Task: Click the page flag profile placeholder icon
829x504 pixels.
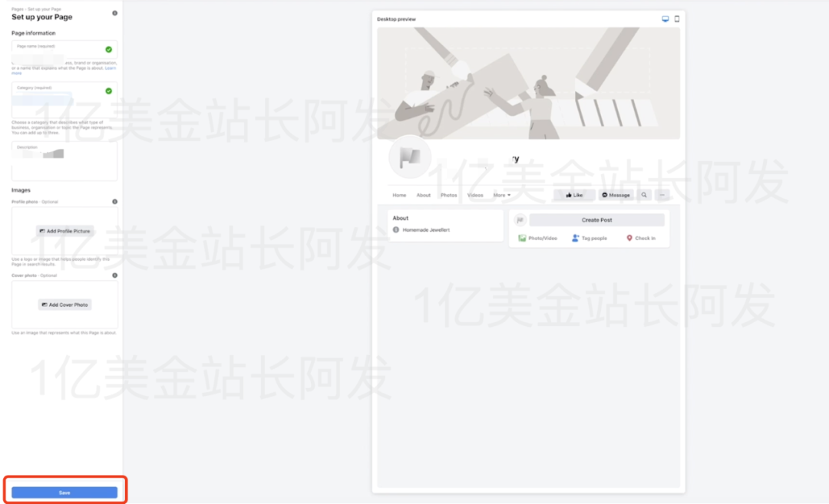Action: 410,156
